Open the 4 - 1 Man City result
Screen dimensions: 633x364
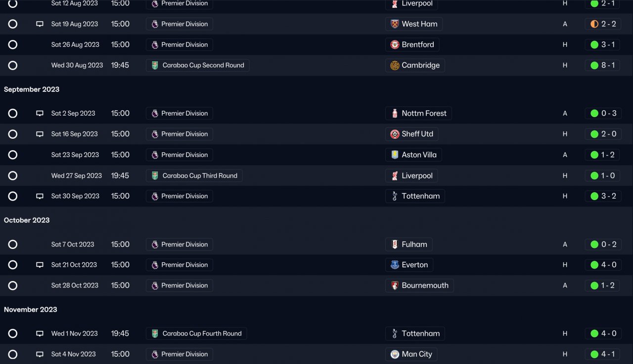pyautogui.click(x=602, y=355)
